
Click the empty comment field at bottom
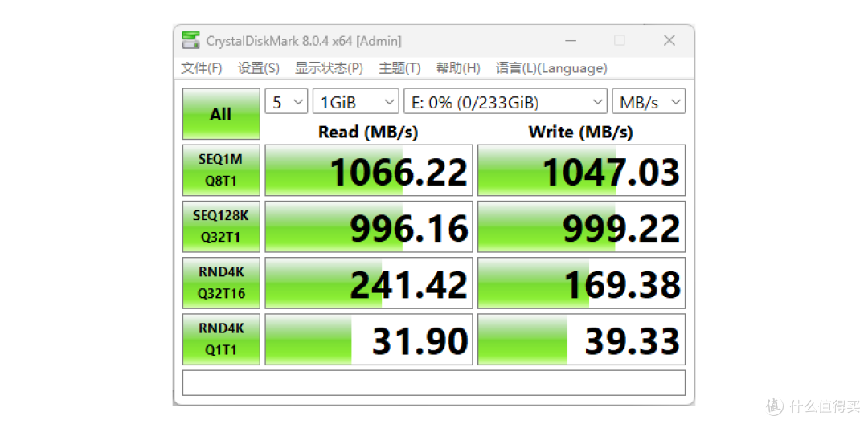(x=434, y=382)
